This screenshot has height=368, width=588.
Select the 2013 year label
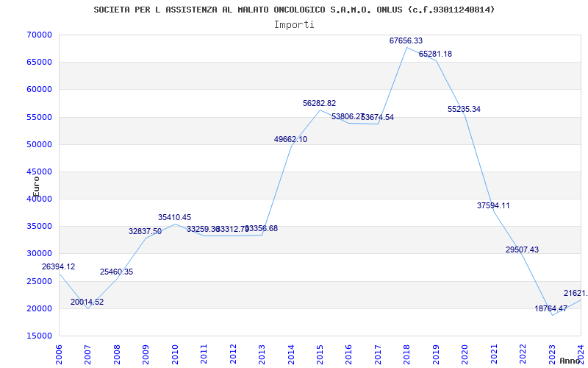[262, 354]
